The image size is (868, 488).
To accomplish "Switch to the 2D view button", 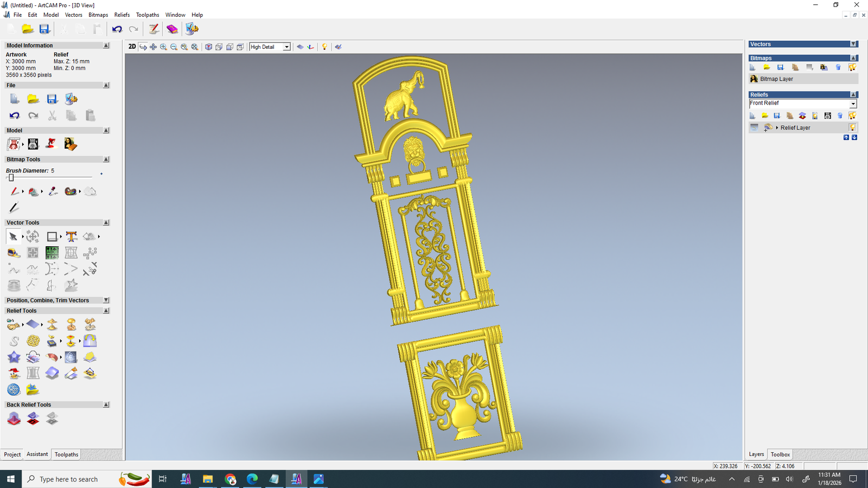I will [x=132, y=47].
